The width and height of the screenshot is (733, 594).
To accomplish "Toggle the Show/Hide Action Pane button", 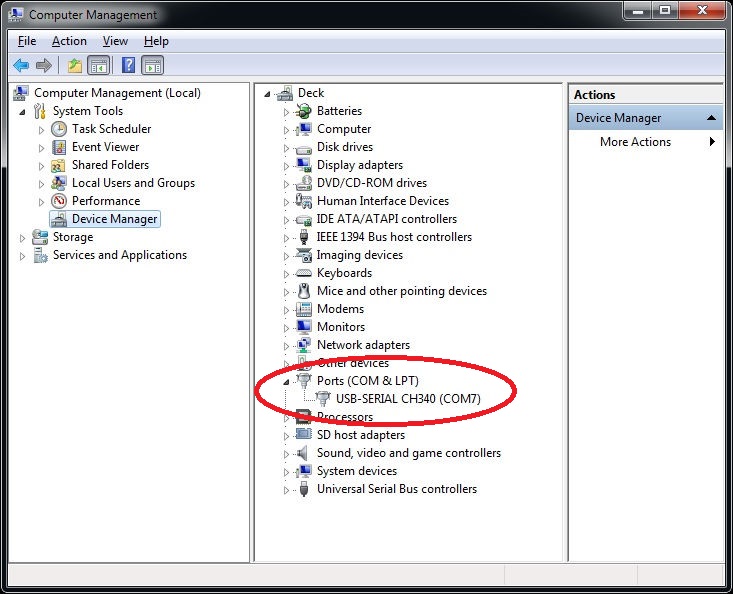I will [153, 65].
